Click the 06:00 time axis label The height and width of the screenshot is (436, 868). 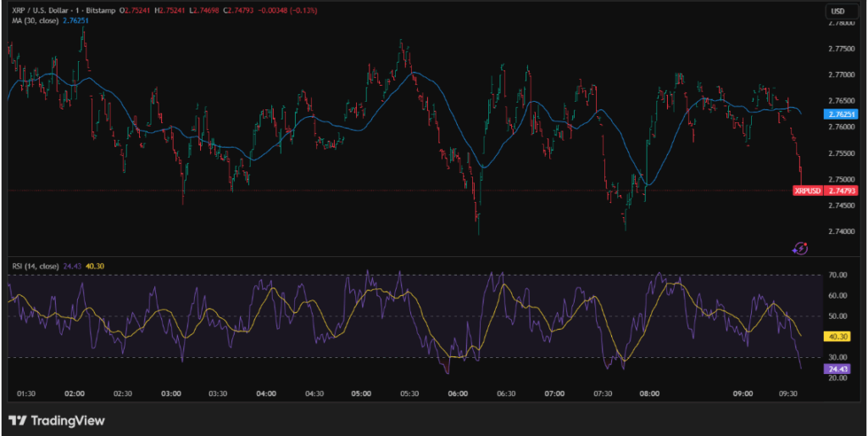[459, 394]
